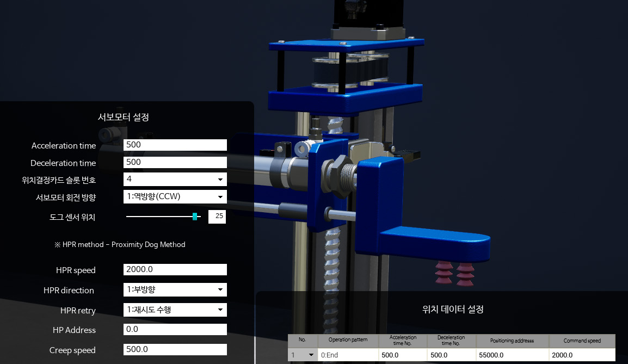Open the 서보모터 회전 방향 dropdown
The height and width of the screenshot is (364, 628).
[x=175, y=196]
